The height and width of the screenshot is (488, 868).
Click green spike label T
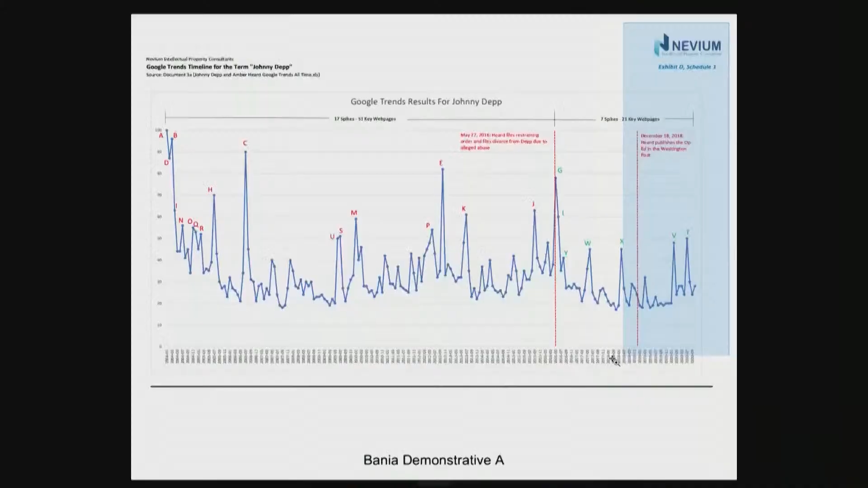688,232
